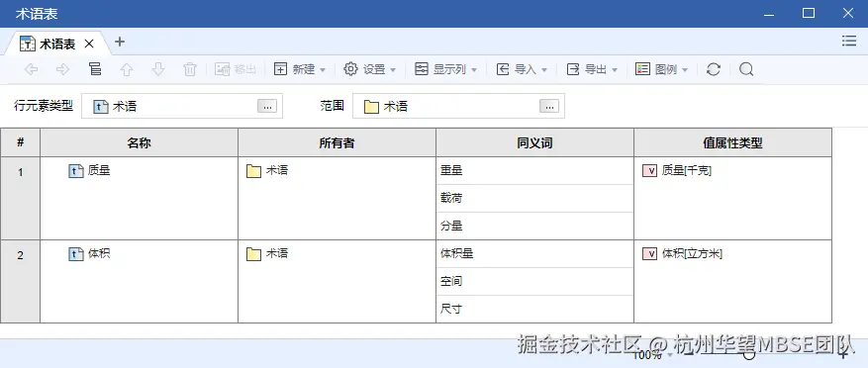868x368 pixels.
Task: Click the 所有者 column header
Action: pos(337,142)
